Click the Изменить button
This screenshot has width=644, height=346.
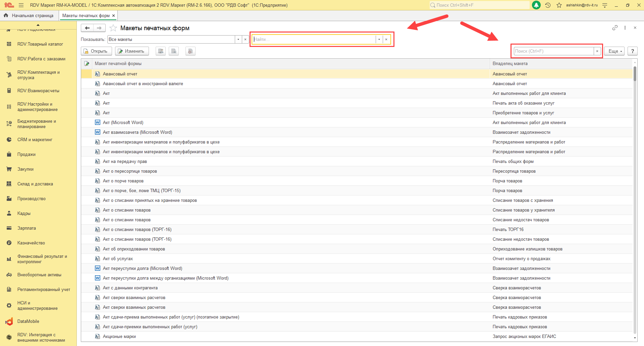[x=131, y=51]
